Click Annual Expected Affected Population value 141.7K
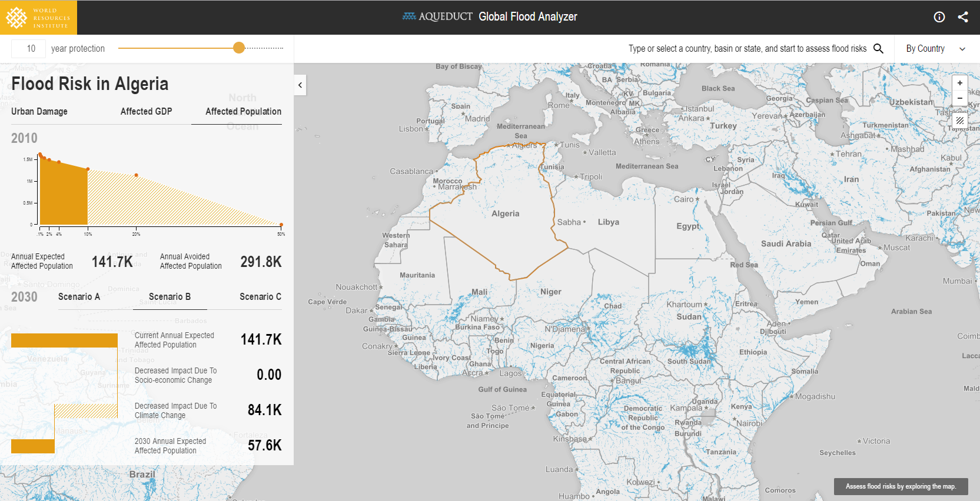Viewport: 980px width, 501px height. coord(112,262)
